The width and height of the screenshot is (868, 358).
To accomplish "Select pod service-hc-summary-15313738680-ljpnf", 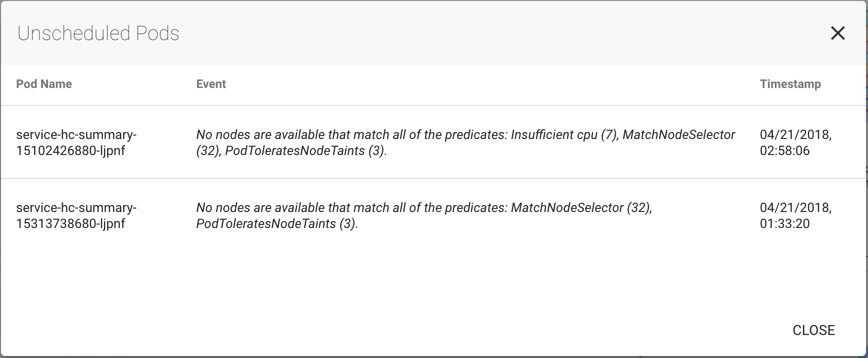I will coord(76,215).
